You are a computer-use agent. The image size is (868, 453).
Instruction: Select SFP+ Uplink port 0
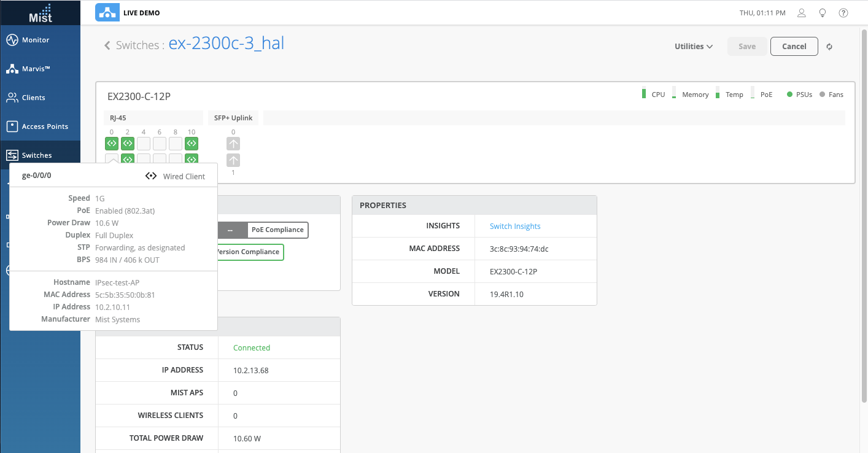click(x=233, y=144)
